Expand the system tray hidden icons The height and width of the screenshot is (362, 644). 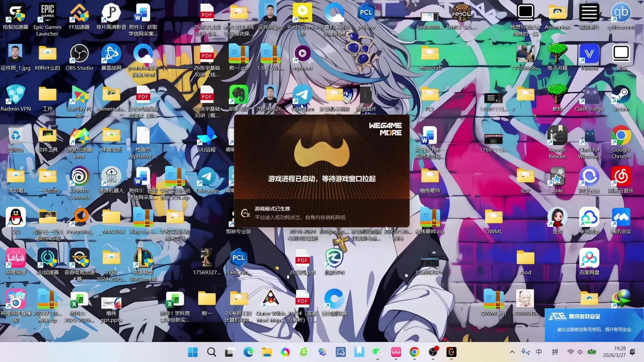512,352
